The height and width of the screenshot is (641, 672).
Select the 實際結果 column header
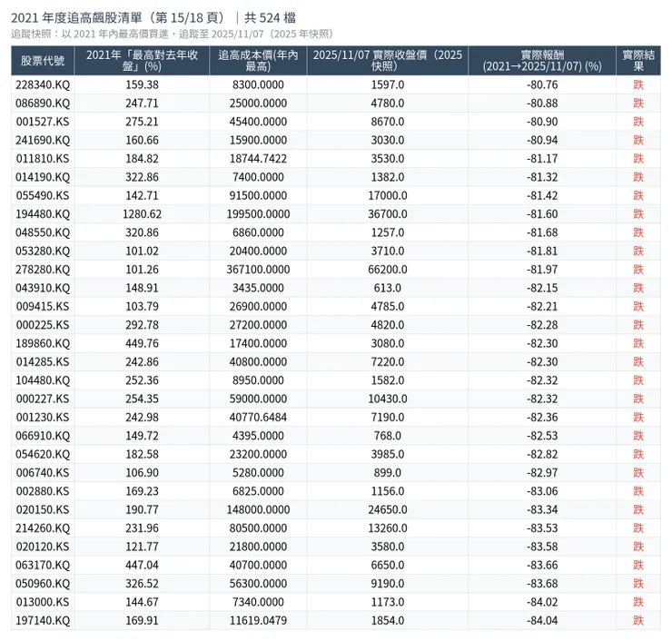click(638, 61)
